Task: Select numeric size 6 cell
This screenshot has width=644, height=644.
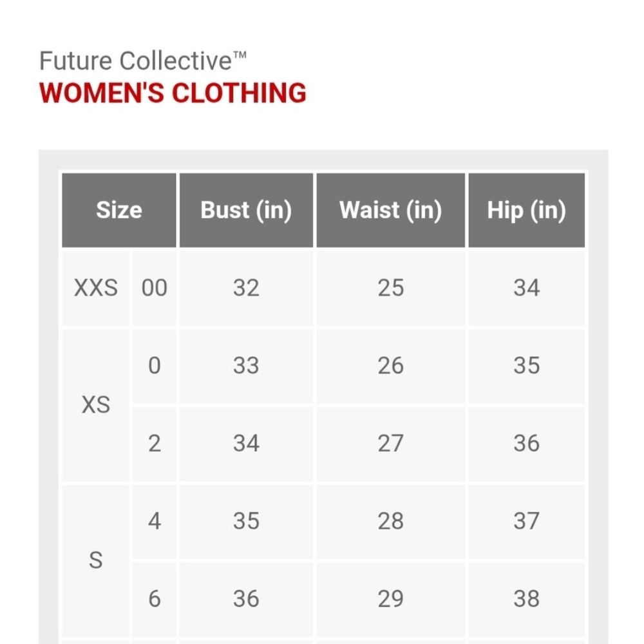Action: point(155,599)
